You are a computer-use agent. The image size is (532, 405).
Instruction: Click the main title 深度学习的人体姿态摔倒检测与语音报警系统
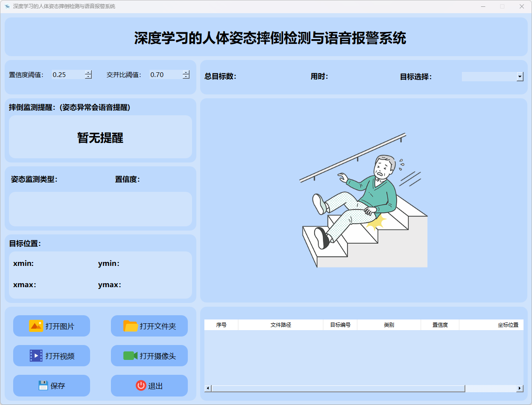(270, 38)
